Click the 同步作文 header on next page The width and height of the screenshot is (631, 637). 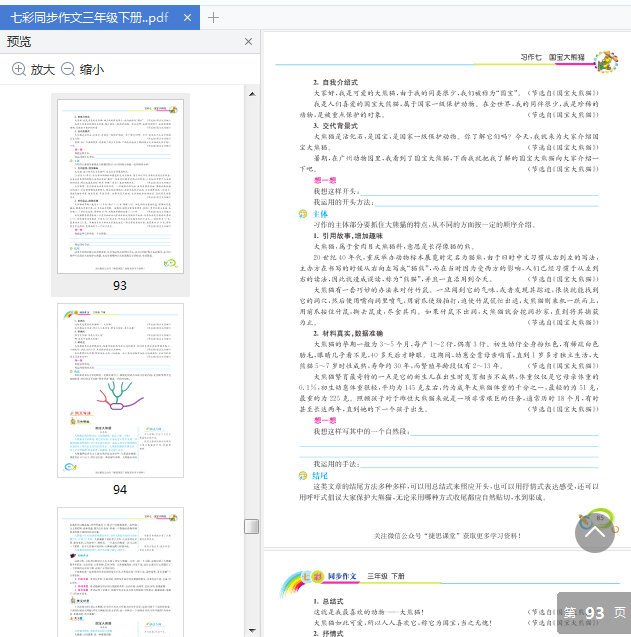point(342,576)
